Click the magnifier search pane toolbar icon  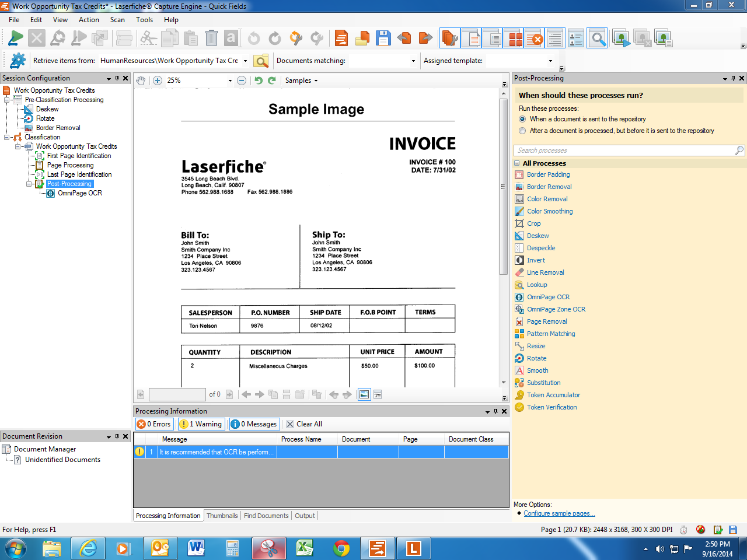point(598,38)
